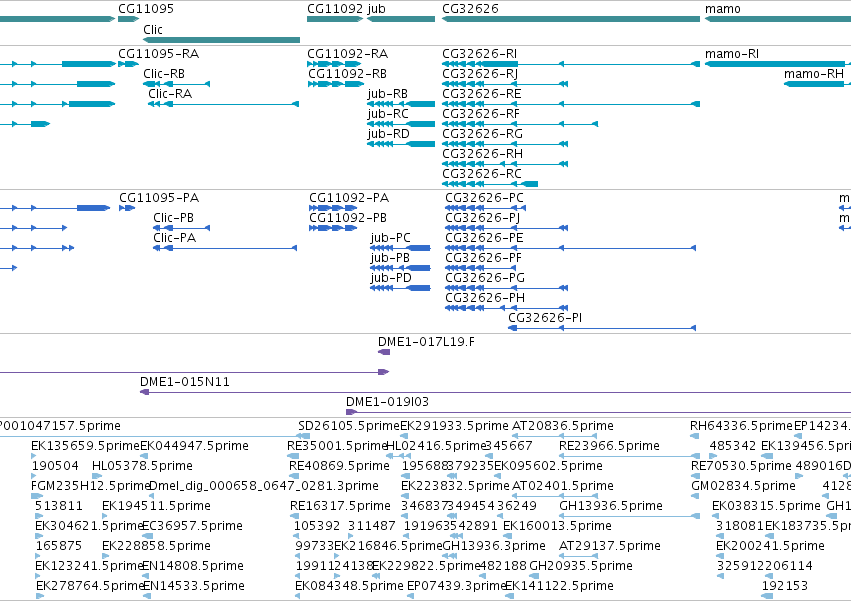Click EST EK200241.5prime

(771, 546)
